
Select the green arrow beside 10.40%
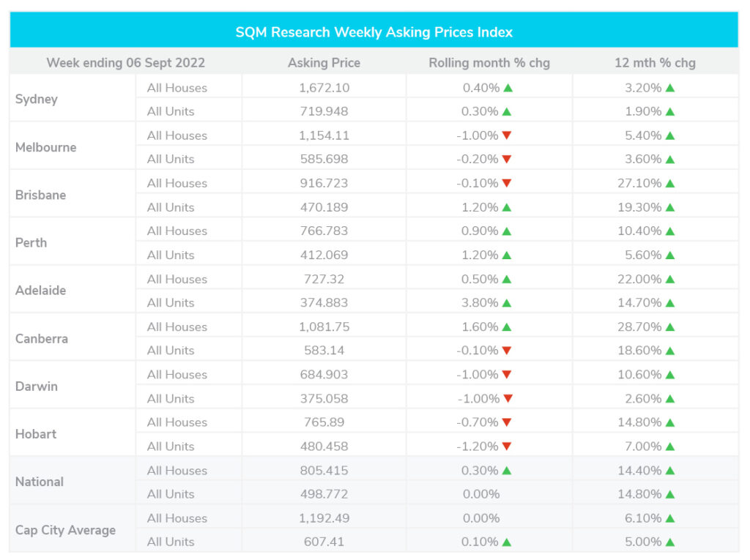669,231
